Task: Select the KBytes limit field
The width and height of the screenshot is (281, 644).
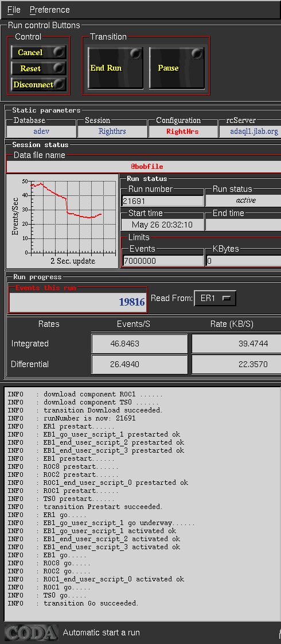Action: click(x=243, y=260)
